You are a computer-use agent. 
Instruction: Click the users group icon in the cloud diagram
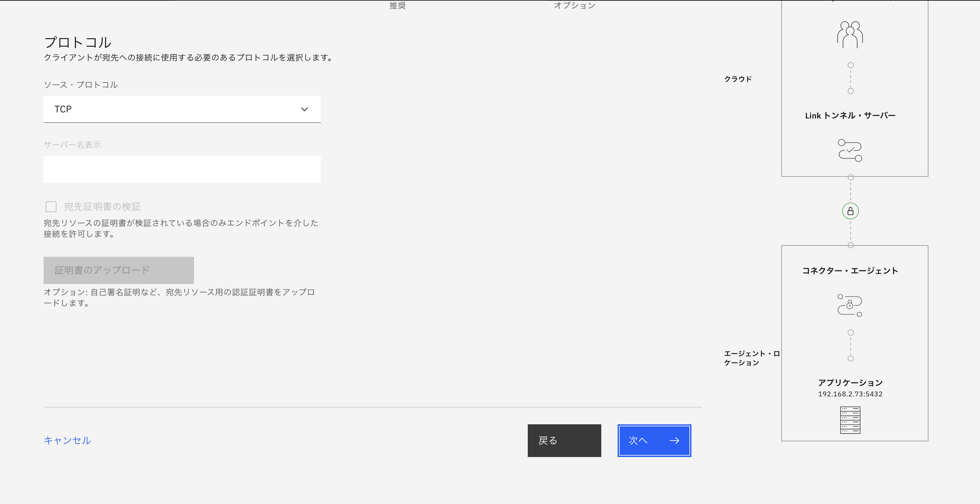[x=850, y=35]
